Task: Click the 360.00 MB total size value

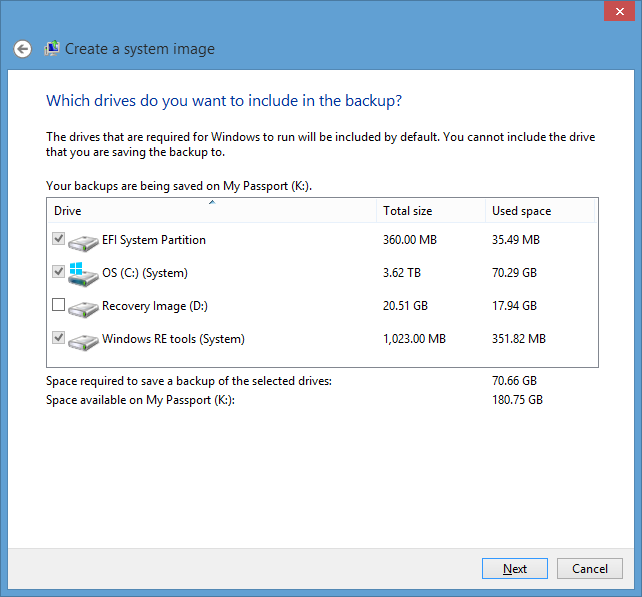Action: point(410,240)
